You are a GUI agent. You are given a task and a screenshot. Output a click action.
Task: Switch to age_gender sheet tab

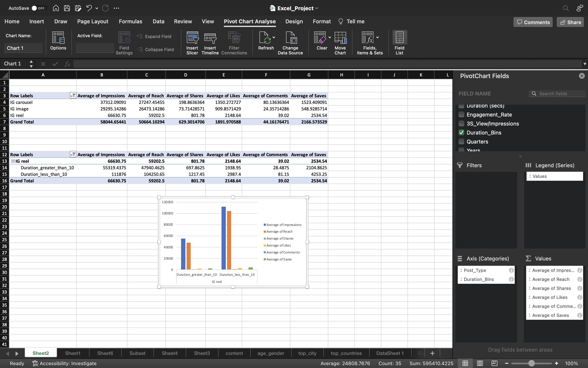coord(271,353)
